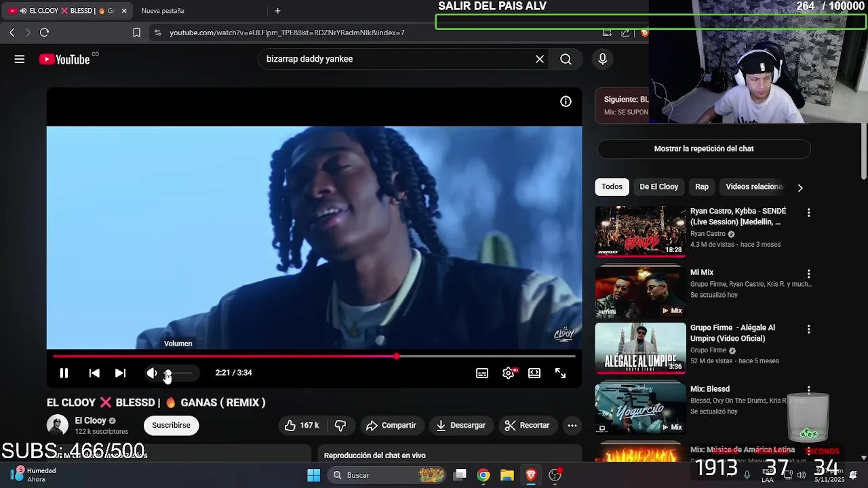Bookmark this page icon
This screenshot has width=868, height=488.
[136, 33]
